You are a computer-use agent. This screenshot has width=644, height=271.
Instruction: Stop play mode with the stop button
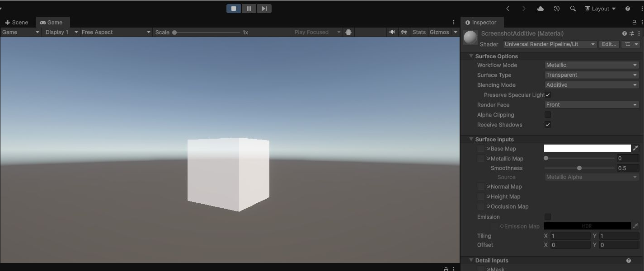click(234, 9)
